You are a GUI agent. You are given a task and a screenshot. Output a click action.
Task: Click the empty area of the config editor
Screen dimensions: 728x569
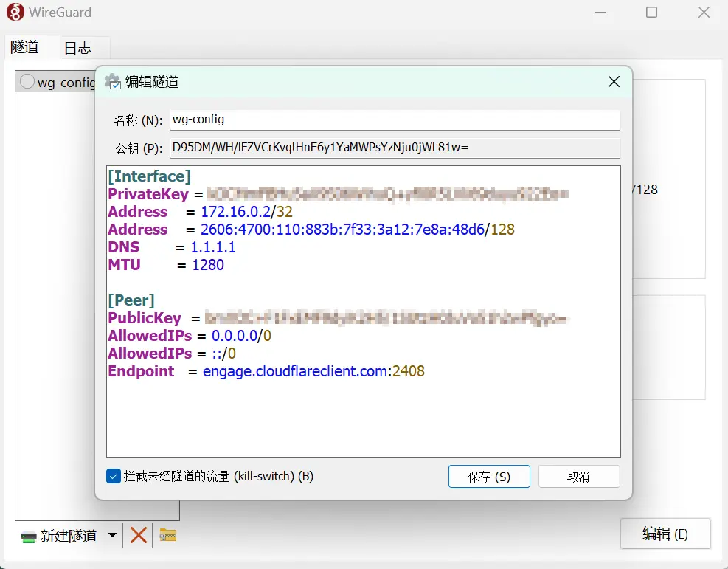click(x=363, y=418)
